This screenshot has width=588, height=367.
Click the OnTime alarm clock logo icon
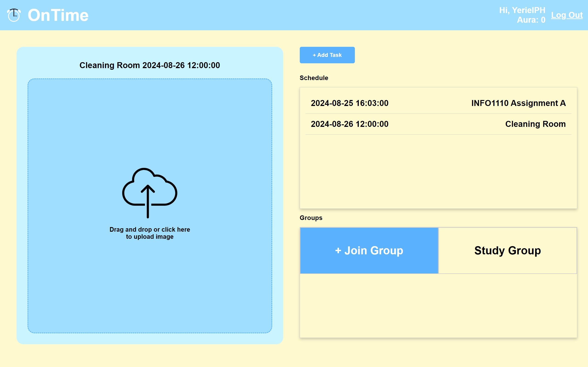click(x=14, y=15)
